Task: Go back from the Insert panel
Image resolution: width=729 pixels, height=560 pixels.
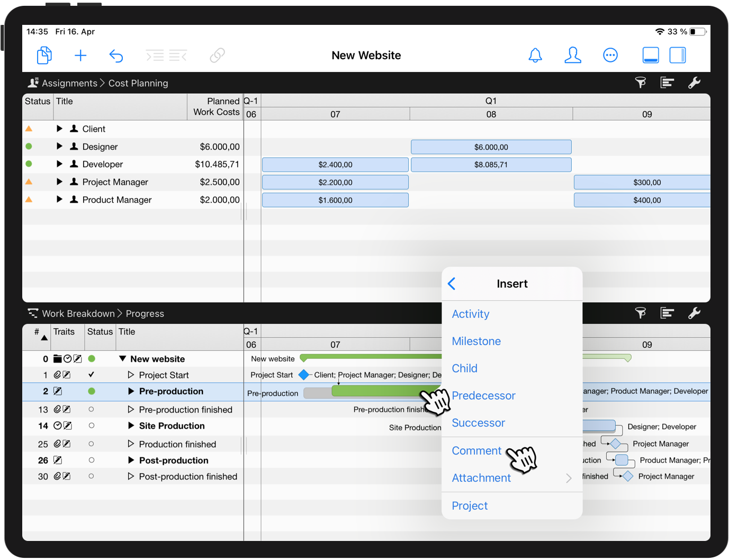Action: pyautogui.click(x=451, y=284)
